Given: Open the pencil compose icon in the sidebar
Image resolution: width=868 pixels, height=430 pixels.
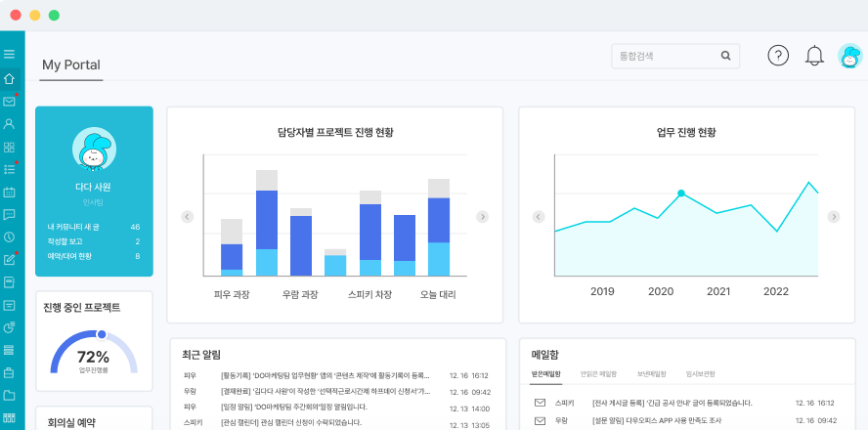Looking at the screenshot, I should [x=9, y=260].
